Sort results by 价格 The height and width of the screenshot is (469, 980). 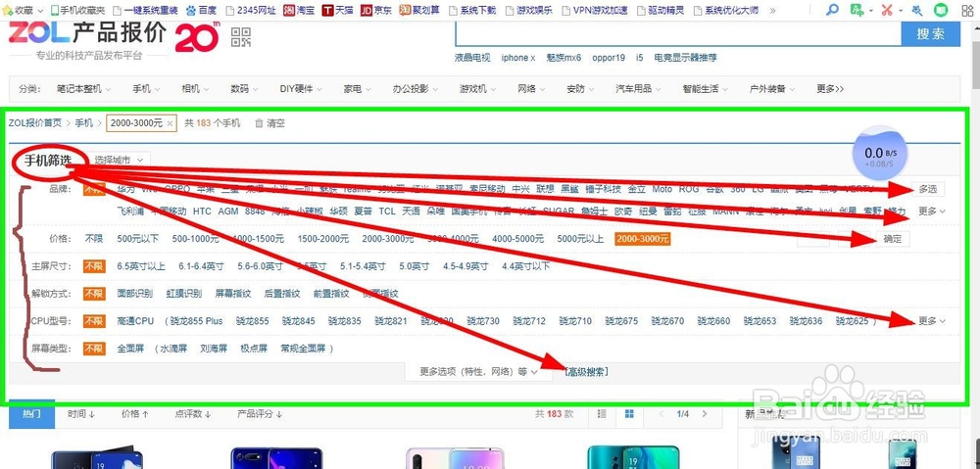(135, 414)
